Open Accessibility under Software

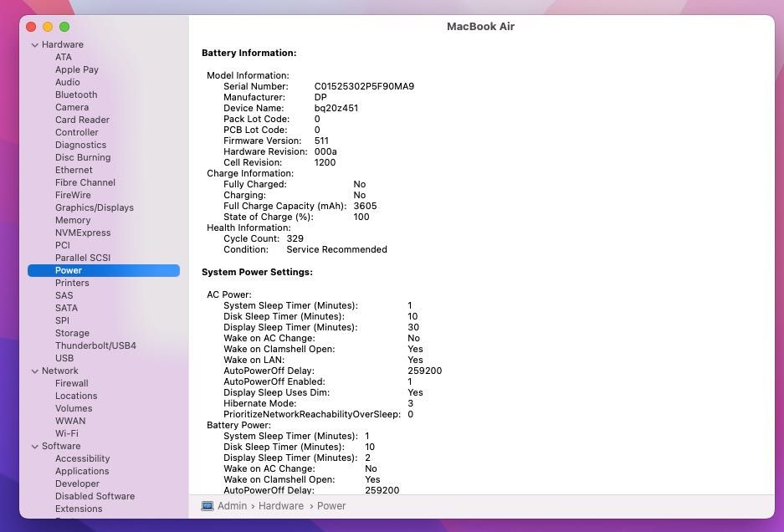tap(83, 458)
